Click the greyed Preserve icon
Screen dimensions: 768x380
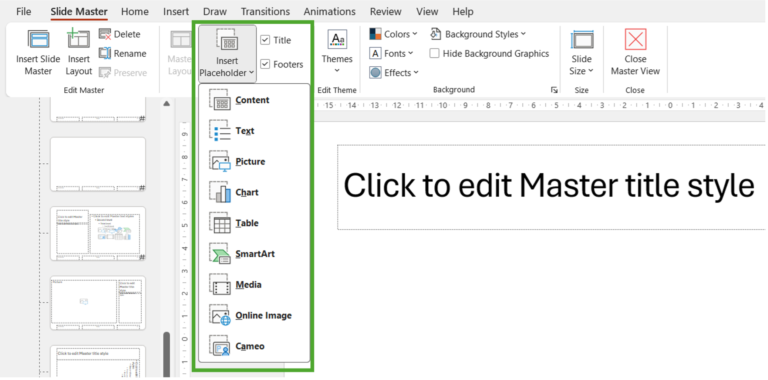pos(105,72)
